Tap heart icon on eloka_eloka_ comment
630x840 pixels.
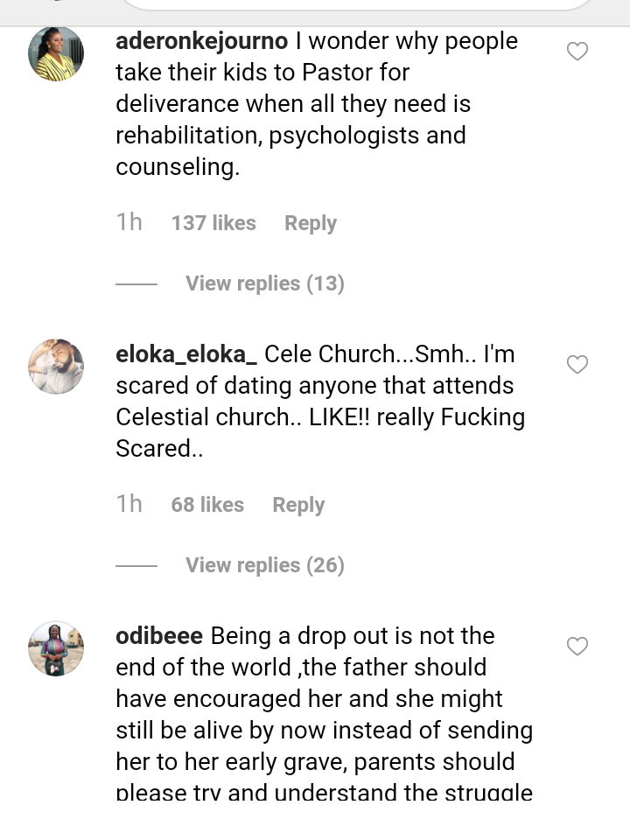click(x=577, y=365)
